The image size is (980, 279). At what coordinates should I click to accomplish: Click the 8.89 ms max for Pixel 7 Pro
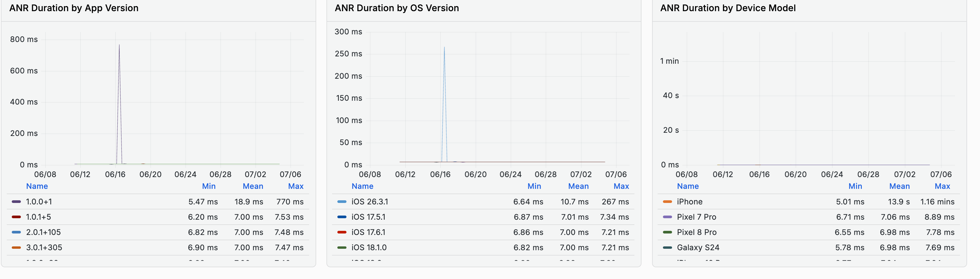(940, 217)
